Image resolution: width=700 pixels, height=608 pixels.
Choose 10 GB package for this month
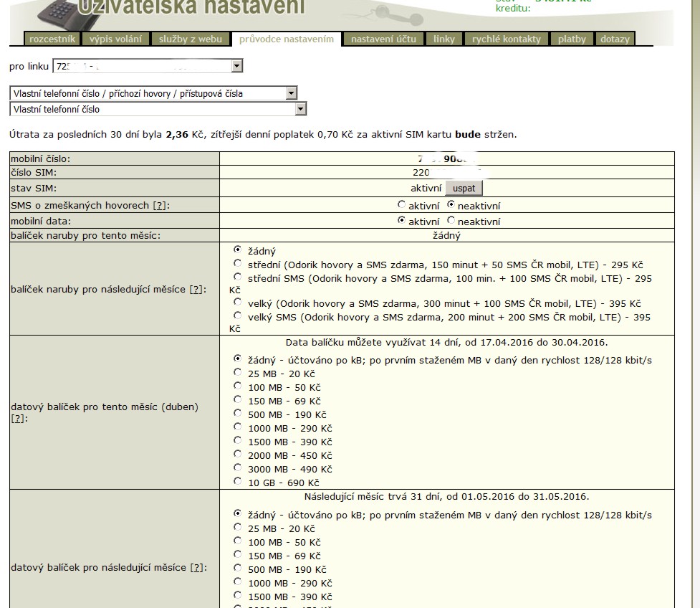(x=237, y=481)
